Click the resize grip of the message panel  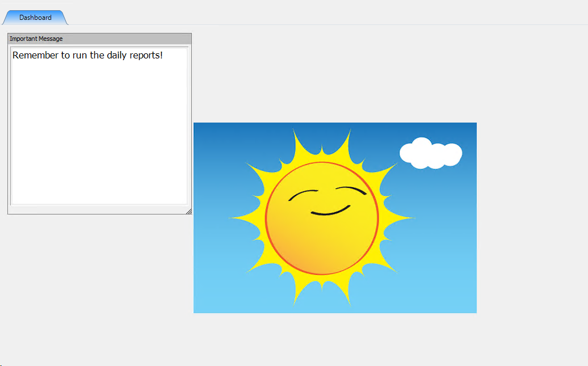point(188,212)
